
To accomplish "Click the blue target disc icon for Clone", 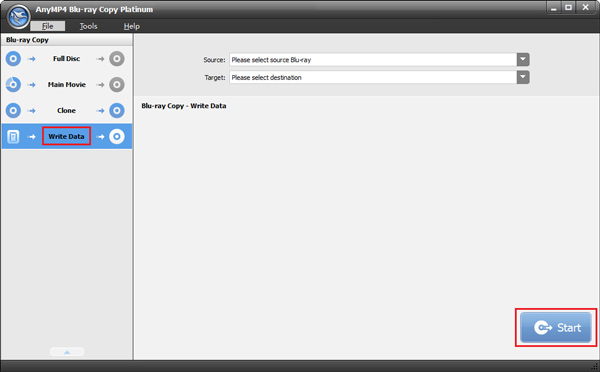I will [x=117, y=110].
